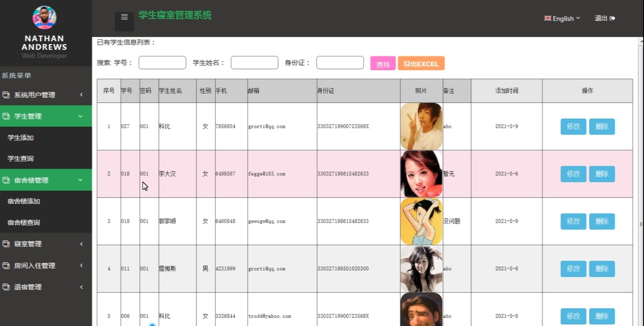
Task: Click the 身份证 column header
Action: coord(358,91)
